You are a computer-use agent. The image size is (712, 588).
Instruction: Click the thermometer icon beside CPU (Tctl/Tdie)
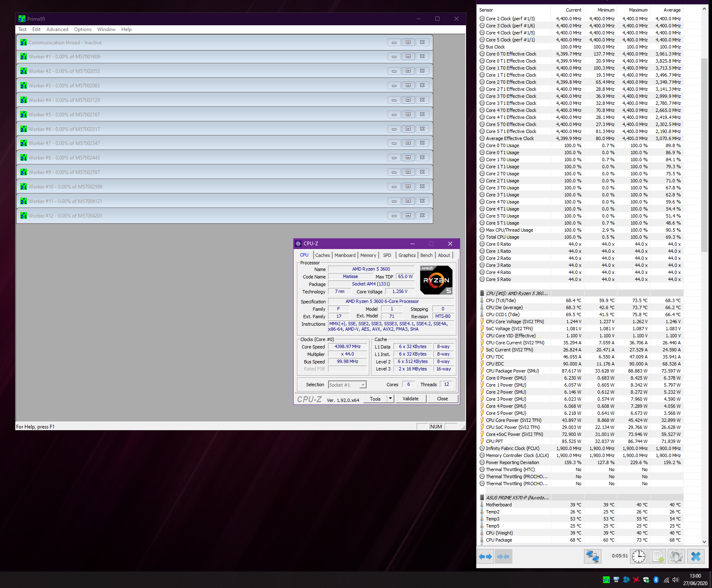[x=482, y=300]
